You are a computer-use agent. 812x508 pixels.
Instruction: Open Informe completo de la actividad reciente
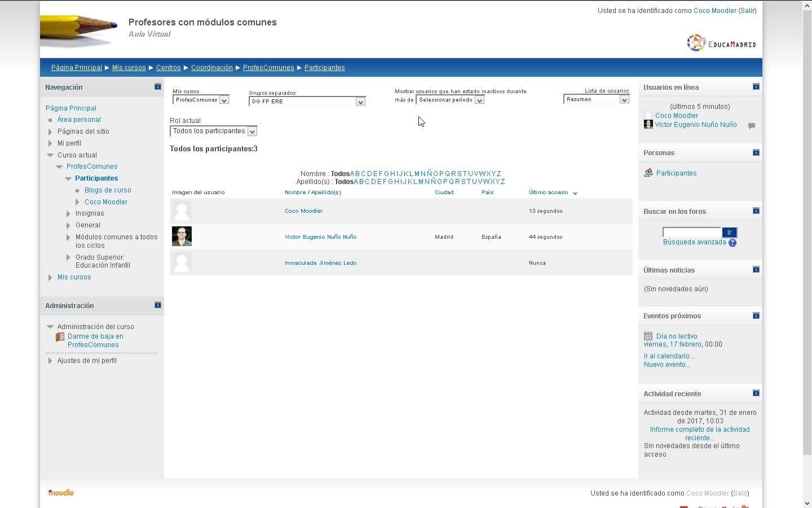[x=700, y=433]
